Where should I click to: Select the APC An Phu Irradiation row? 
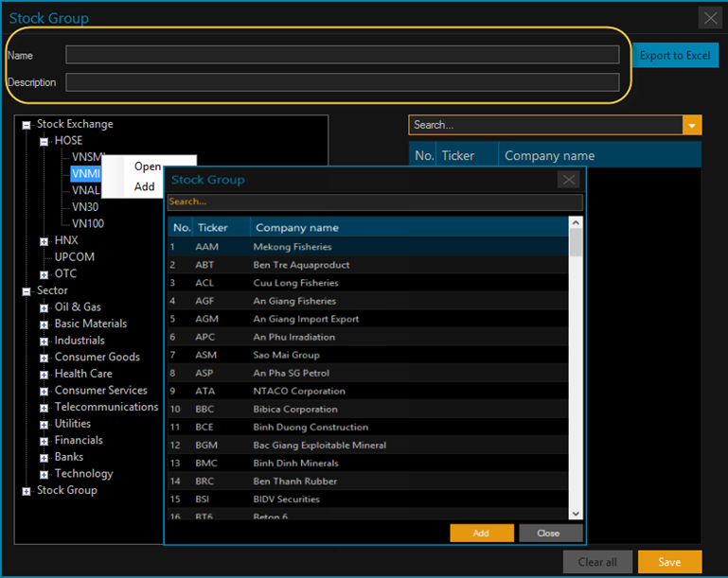(x=367, y=337)
